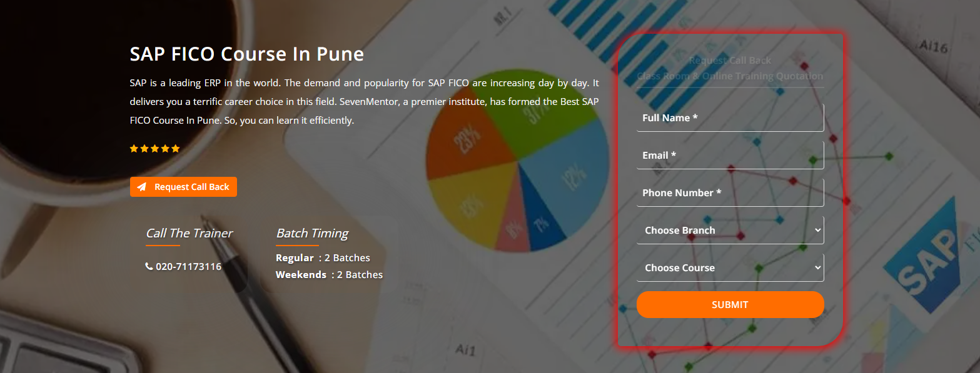Screen dimensions: 980x373
Task: Click the form's Request Call Back heading
Action: coord(730,61)
